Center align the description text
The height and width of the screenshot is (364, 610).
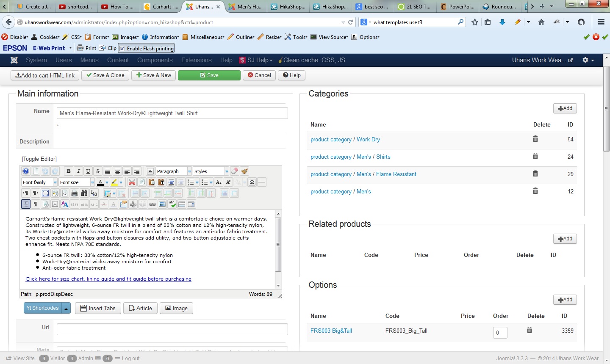117,171
